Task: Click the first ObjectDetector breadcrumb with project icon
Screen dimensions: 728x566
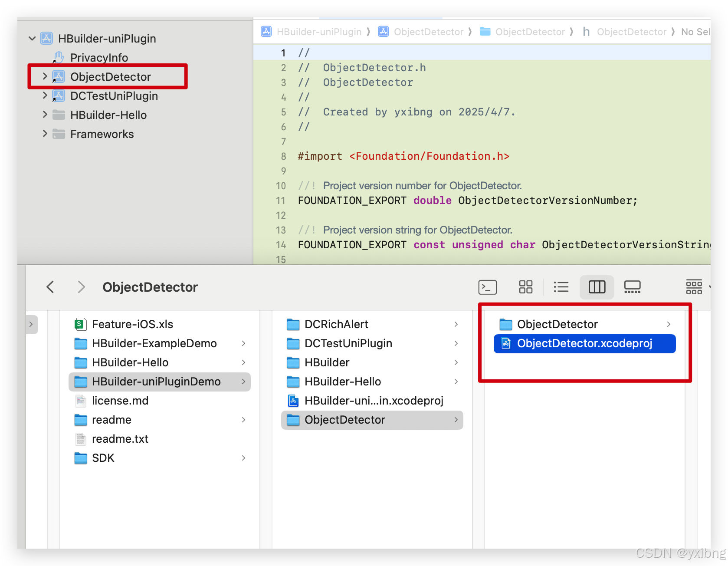Action: (x=428, y=32)
